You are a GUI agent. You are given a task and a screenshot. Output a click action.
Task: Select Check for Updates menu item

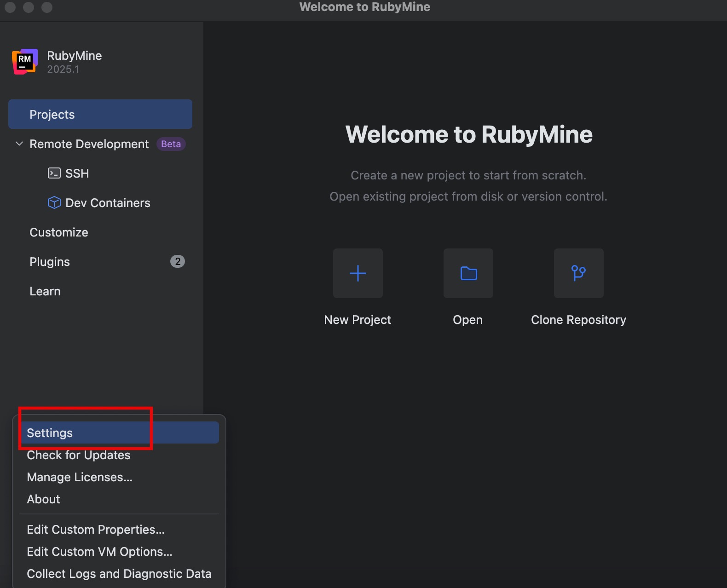tap(79, 455)
